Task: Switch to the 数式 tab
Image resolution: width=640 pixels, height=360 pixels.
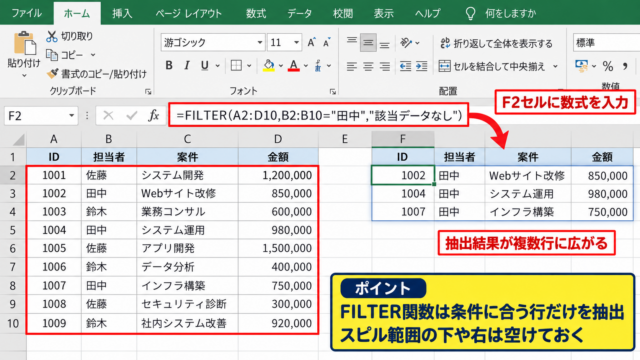Action: coord(256,13)
